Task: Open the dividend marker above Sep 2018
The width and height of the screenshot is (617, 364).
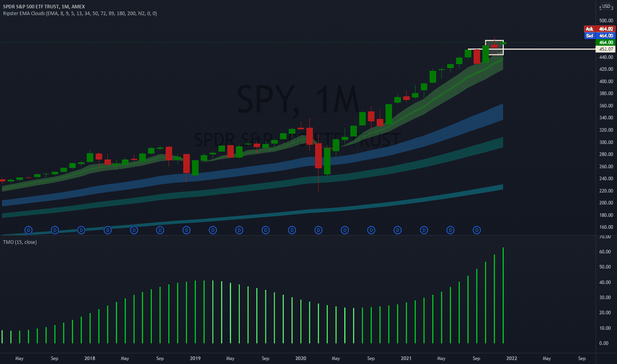Action: tap(160, 230)
